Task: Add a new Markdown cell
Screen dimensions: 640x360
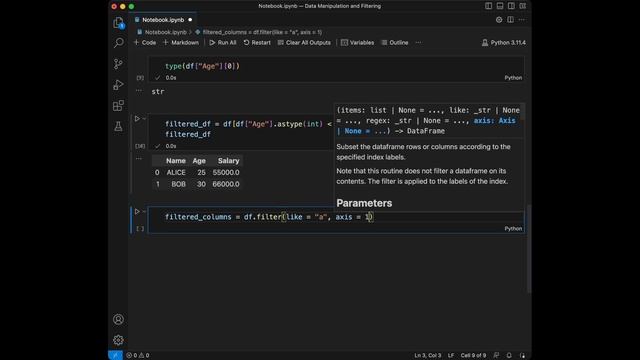Action: tap(181, 42)
